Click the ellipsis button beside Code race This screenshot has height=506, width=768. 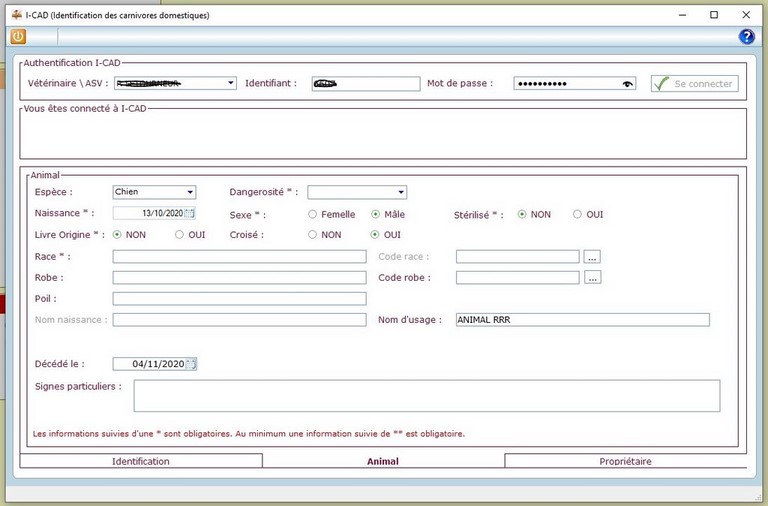592,257
